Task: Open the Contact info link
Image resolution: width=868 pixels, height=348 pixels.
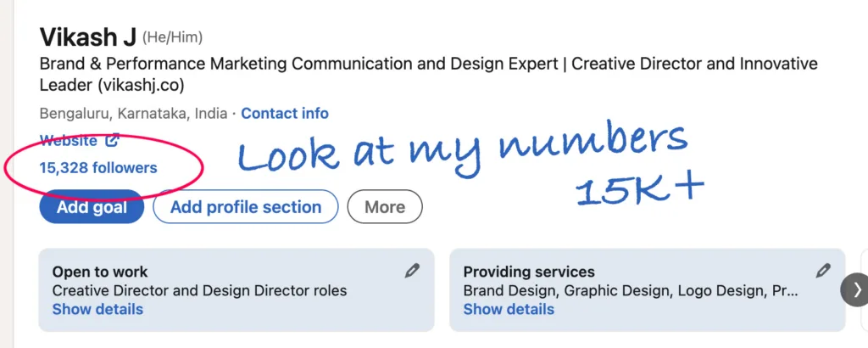Action: [x=285, y=114]
